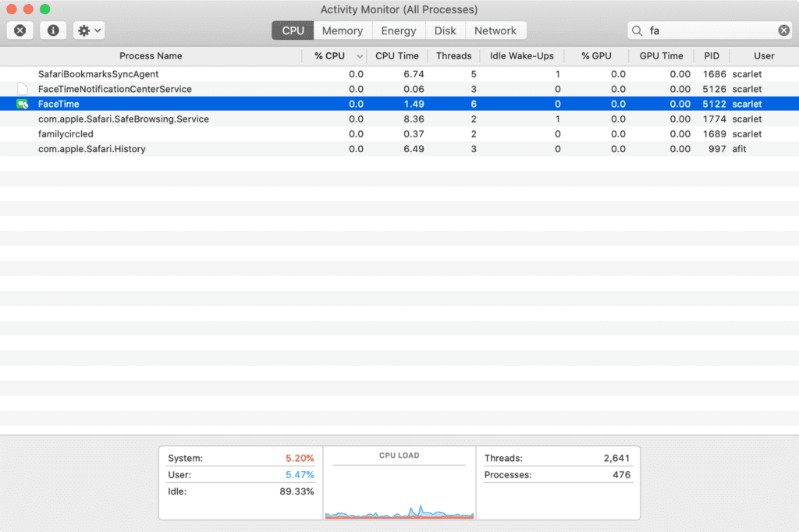
Task: Click PID 5122 in the FaceTime row
Action: (714, 104)
